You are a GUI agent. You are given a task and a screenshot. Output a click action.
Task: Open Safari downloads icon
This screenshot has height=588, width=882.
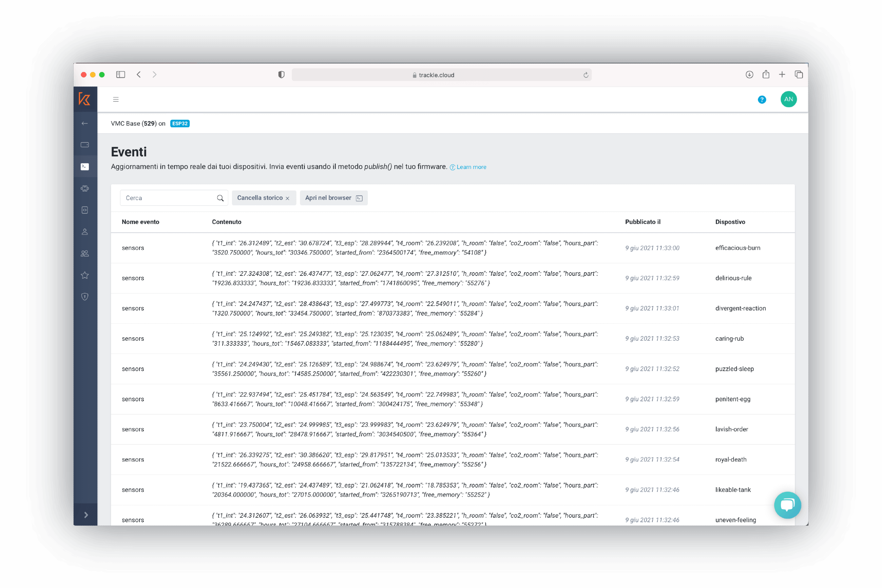point(749,75)
